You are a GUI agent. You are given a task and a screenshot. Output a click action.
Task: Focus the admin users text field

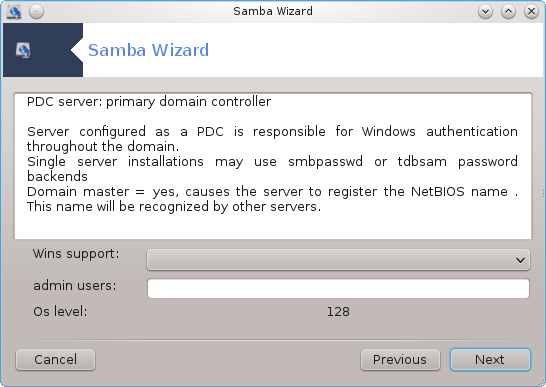338,288
